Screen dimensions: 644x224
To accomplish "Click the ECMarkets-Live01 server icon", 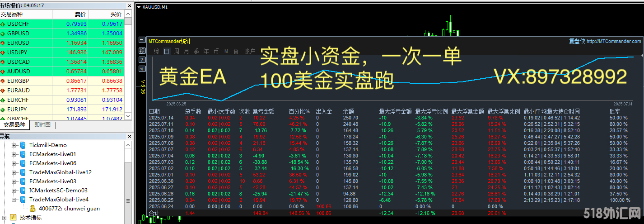I will tap(23, 154).
